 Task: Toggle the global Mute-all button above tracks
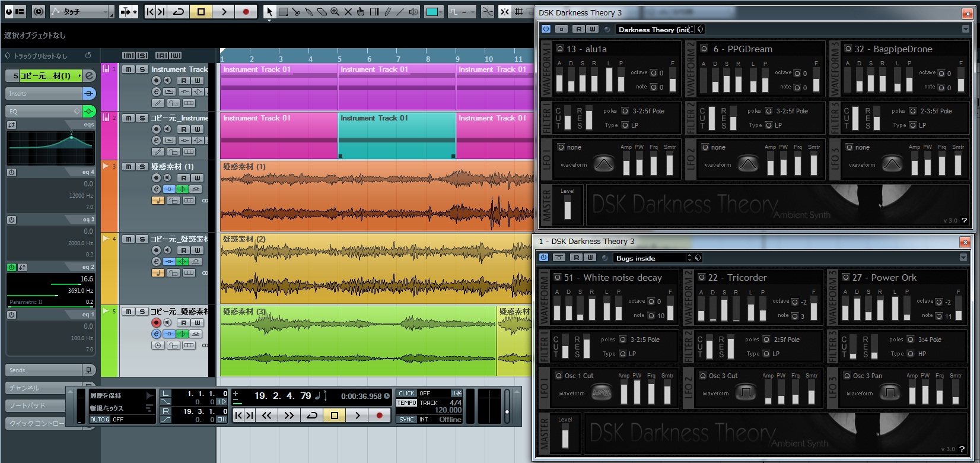pyautogui.click(x=128, y=55)
